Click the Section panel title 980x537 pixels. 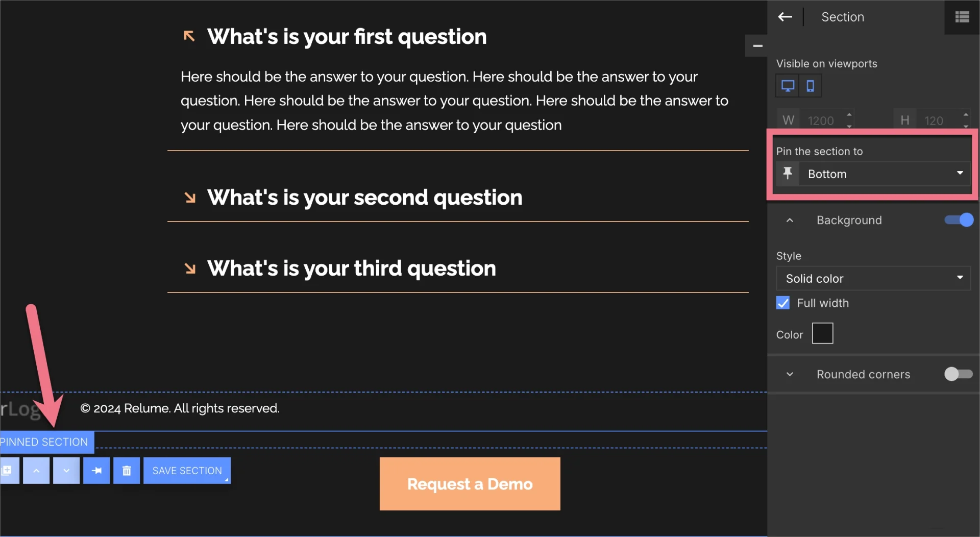coord(843,17)
